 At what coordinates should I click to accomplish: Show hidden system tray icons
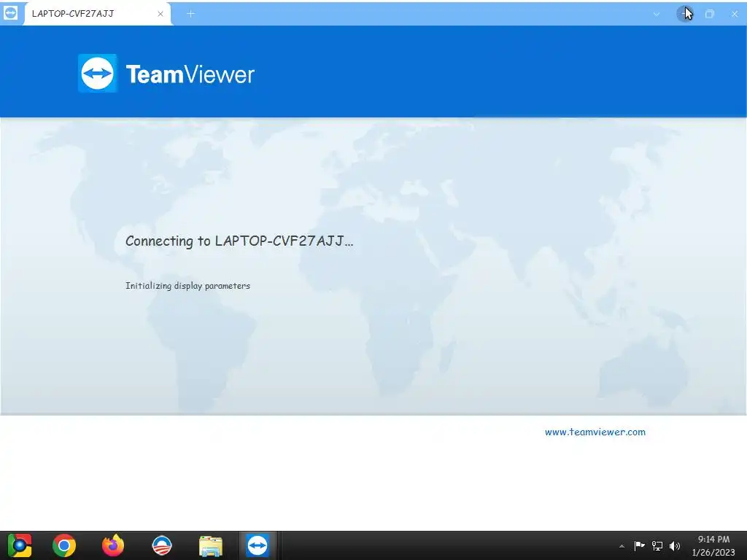pyautogui.click(x=622, y=546)
